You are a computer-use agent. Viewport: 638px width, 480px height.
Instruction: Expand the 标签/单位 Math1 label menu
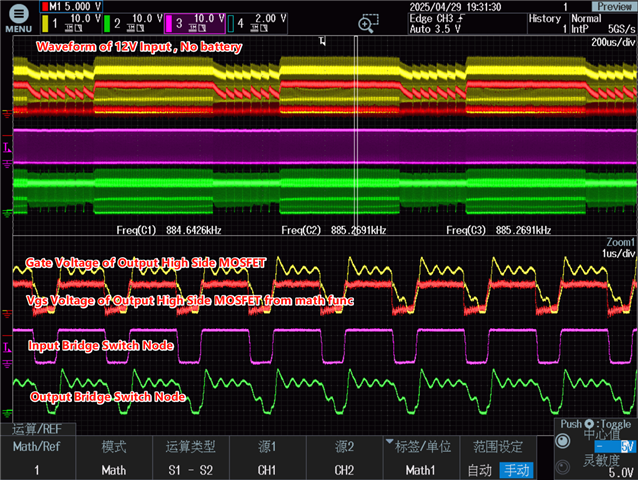pyautogui.click(x=421, y=459)
